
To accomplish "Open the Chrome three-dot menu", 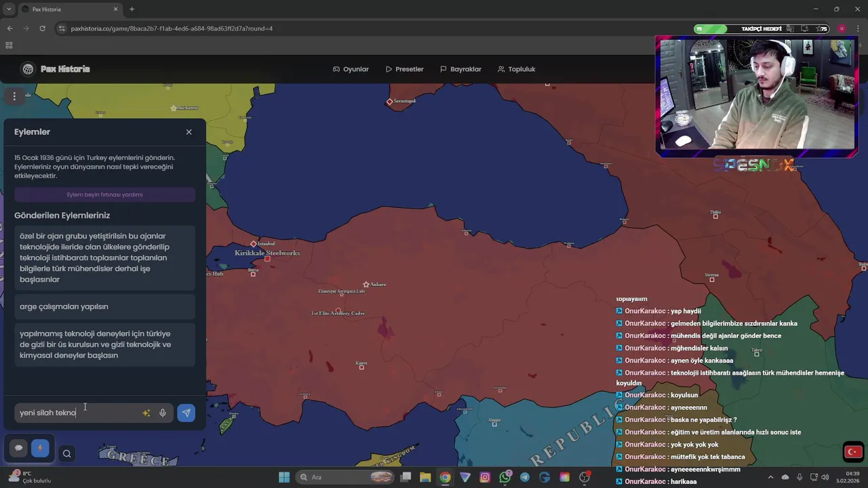I will coord(859,28).
